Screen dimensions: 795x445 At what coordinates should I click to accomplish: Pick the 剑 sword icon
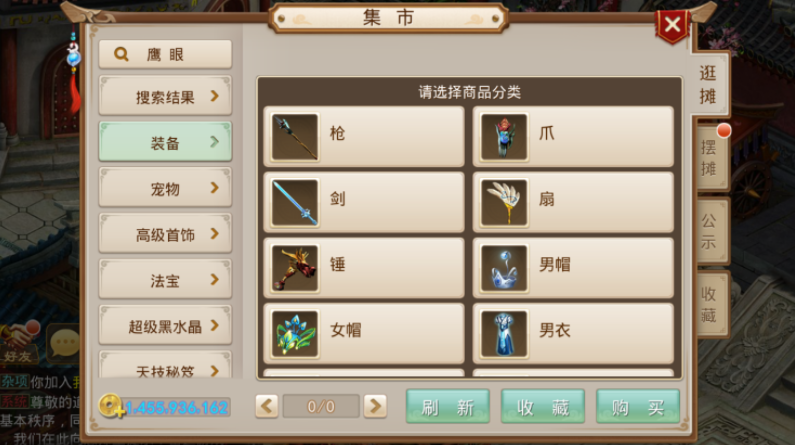[295, 202]
